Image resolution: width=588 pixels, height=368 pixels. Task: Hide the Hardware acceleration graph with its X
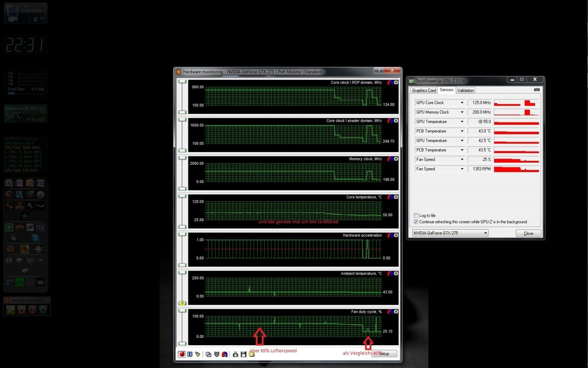tap(396, 235)
